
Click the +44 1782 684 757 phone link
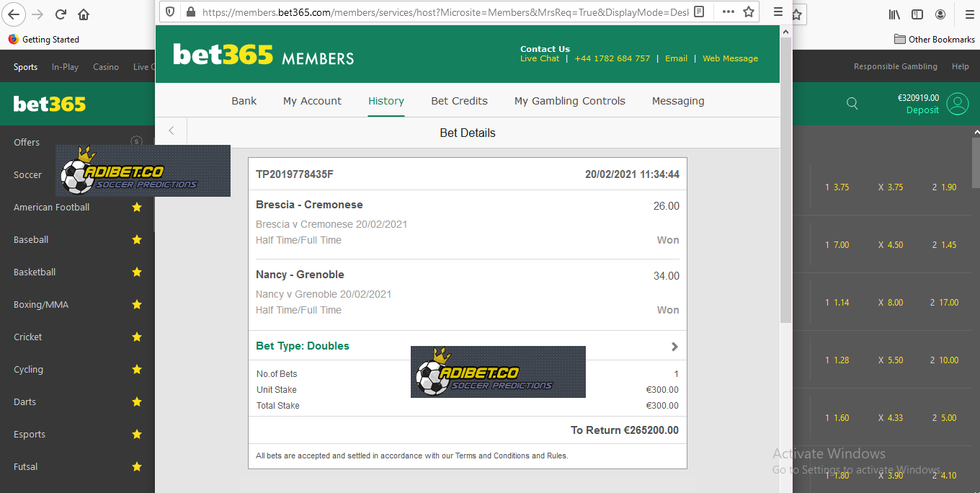click(x=612, y=58)
